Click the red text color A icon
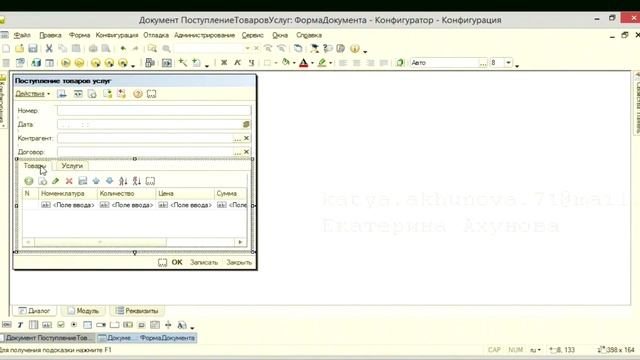Image resolution: width=640 pixels, height=360 pixels. (303, 62)
